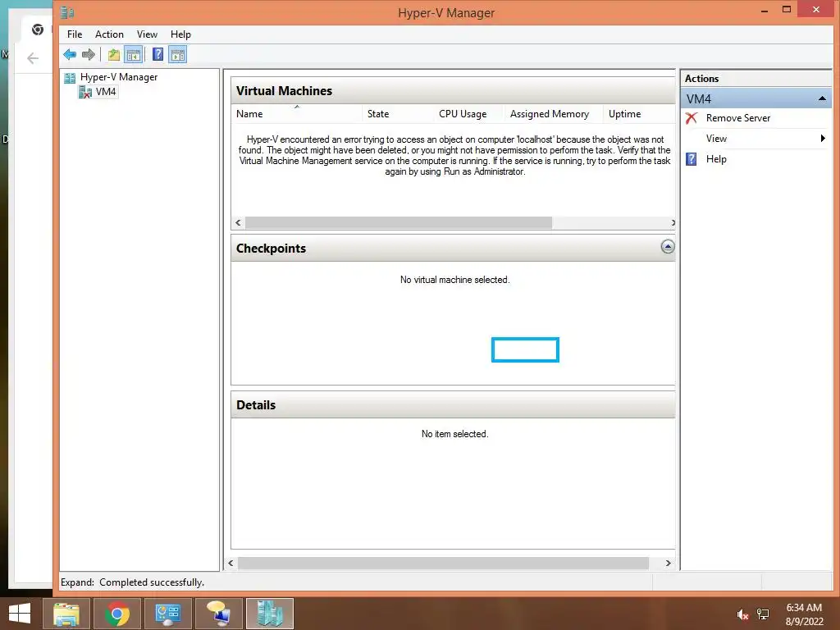This screenshot has height=630, width=840.
Task: Toggle the Show/Hide Action Pane icon
Action: pos(178,55)
